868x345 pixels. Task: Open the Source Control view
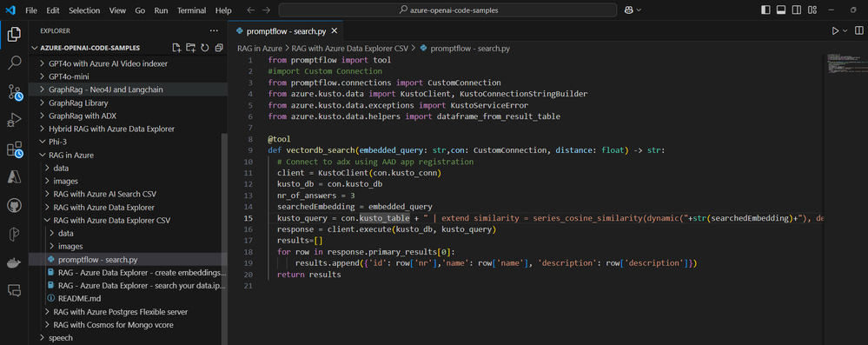coord(14,91)
